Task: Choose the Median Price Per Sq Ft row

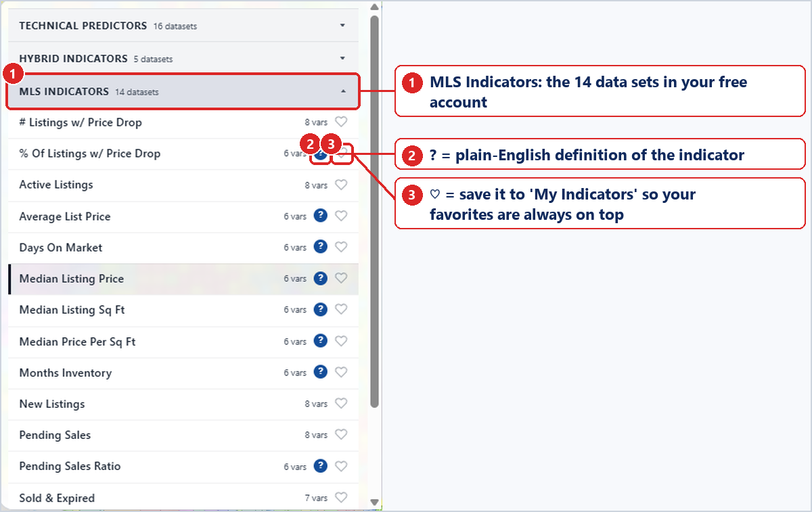Action: [183, 342]
